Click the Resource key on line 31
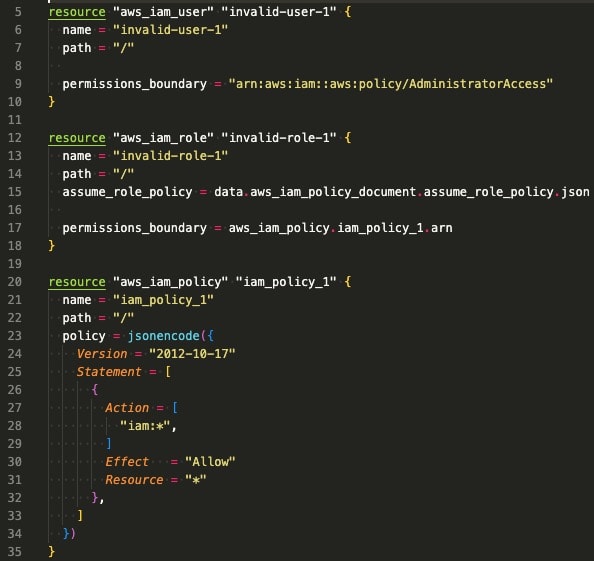Viewport: 594px width, 561px height. point(134,480)
